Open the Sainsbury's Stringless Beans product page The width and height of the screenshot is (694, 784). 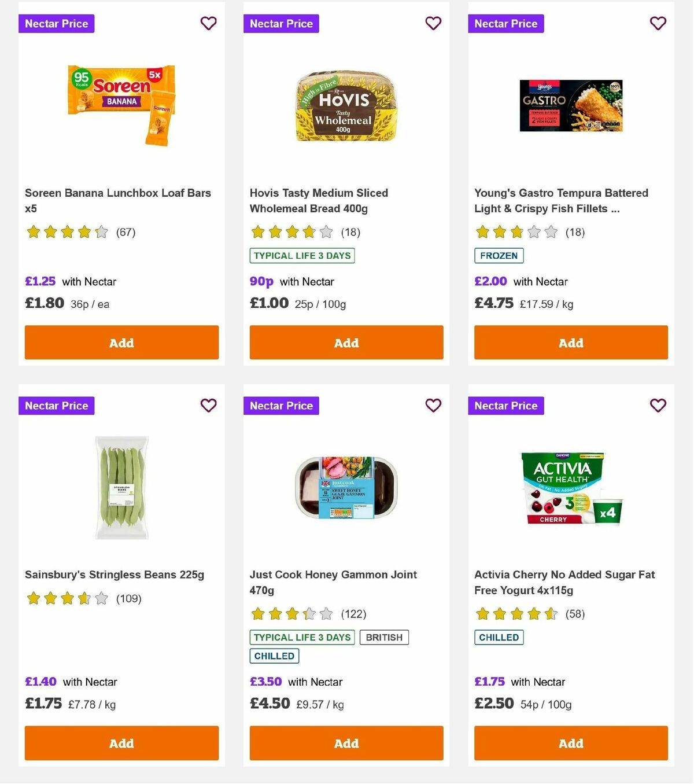pos(114,575)
